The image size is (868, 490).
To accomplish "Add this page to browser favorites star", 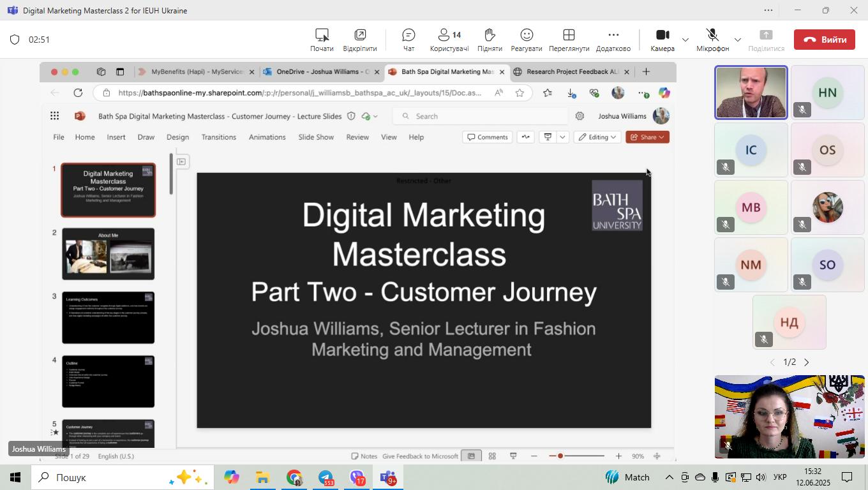I will (520, 93).
